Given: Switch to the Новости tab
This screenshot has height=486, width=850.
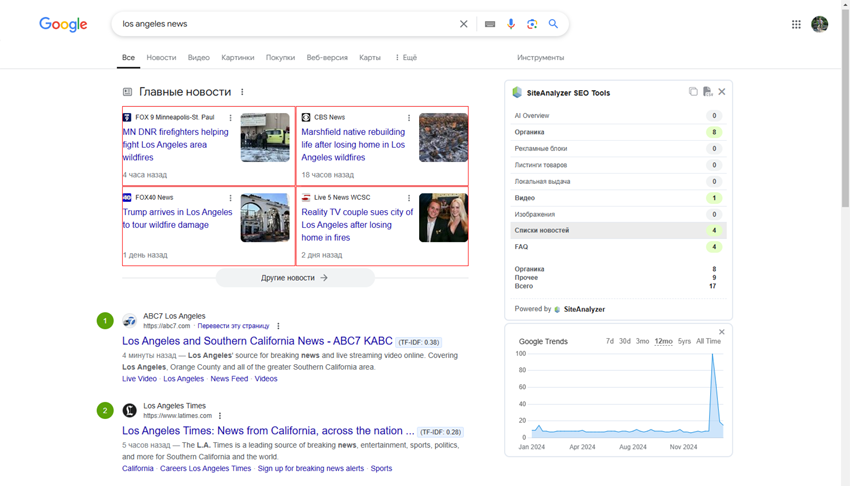Looking at the screenshot, I should point(161,57).
